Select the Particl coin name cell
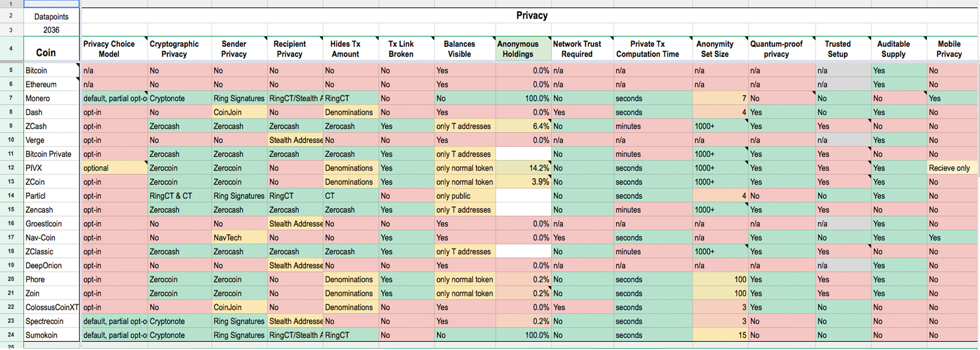 point(51,196)
